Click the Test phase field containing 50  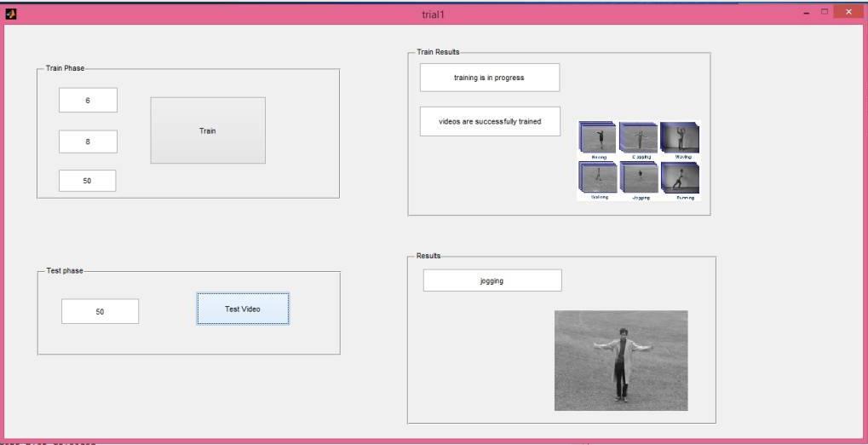click(100, 312)
